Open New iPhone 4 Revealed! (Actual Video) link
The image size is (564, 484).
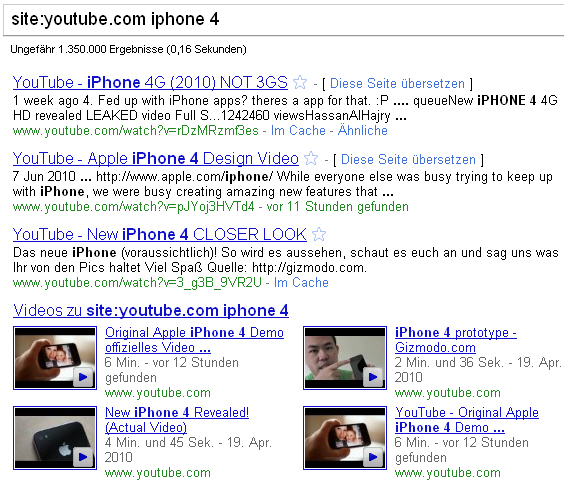point(177,420)
